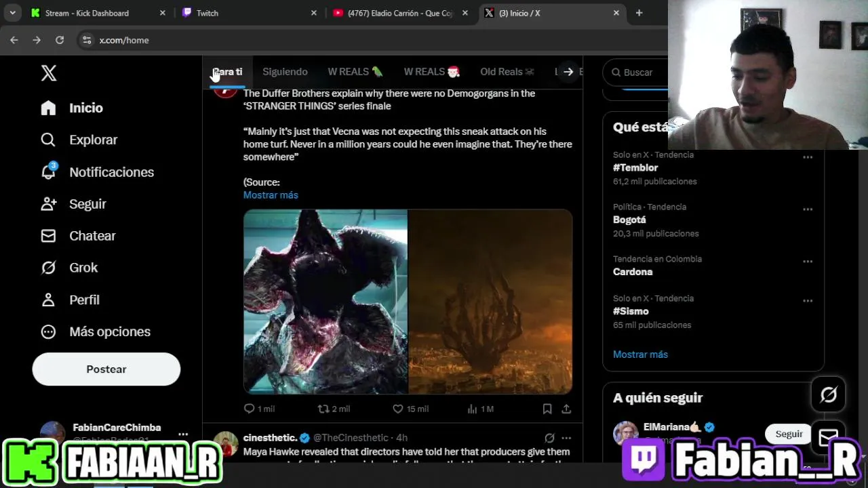Open the tab search dropdown arrow
Viewport: 868px width, 488px height.
pyautogui.click(x=12, y=13)
